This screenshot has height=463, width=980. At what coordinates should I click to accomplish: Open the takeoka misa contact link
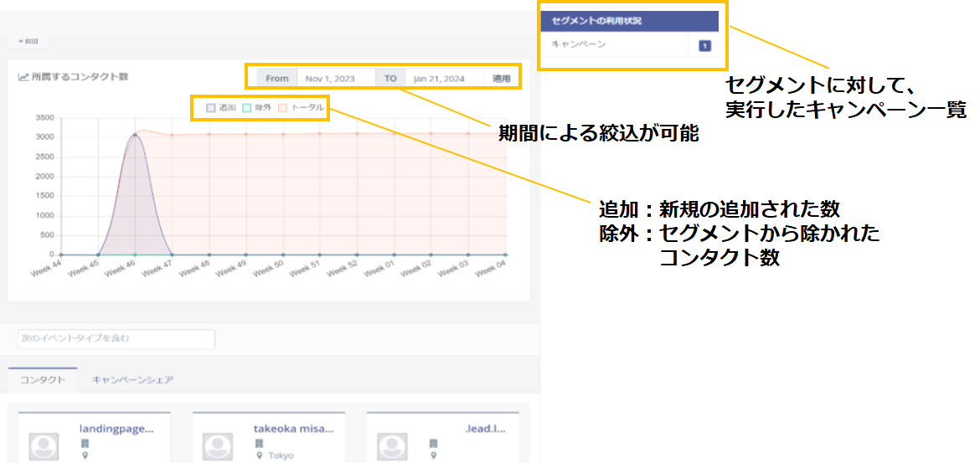pyautogui.click(x=293, y=429)
